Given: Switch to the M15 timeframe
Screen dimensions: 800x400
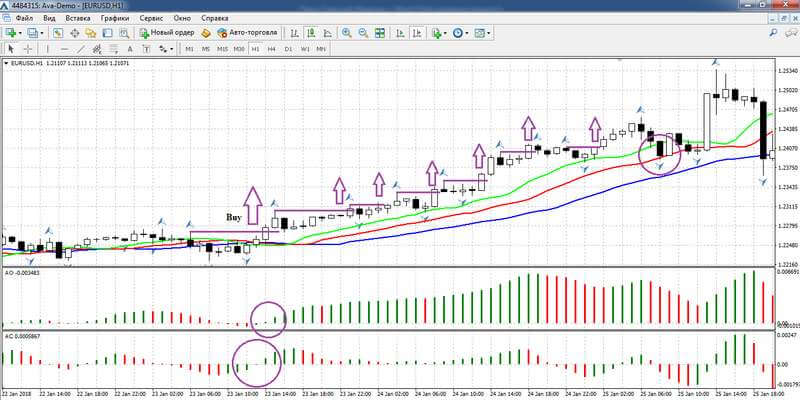Looking at the screenshot, I should click(222, 49).
